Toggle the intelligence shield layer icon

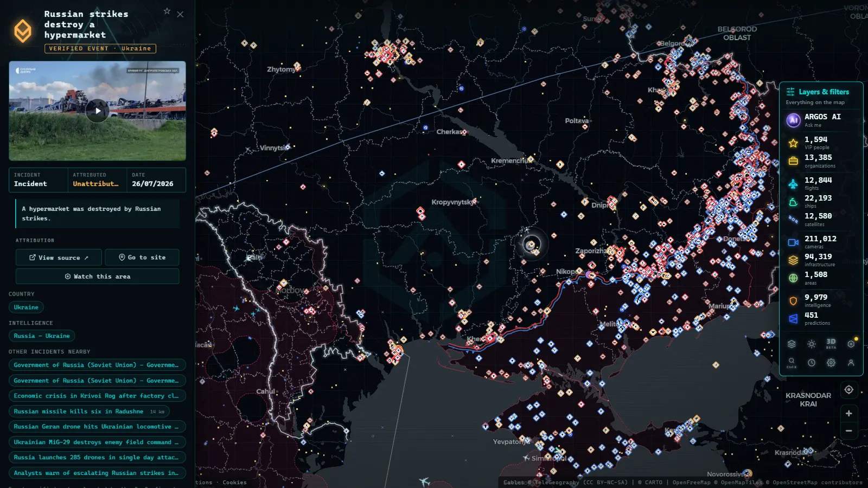[793, 301]
